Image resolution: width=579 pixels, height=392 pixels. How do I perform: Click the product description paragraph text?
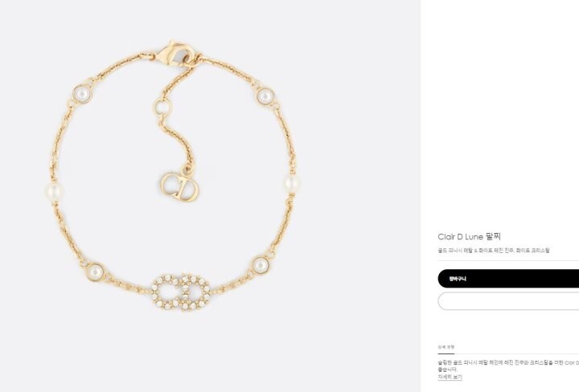coord(508,365)
